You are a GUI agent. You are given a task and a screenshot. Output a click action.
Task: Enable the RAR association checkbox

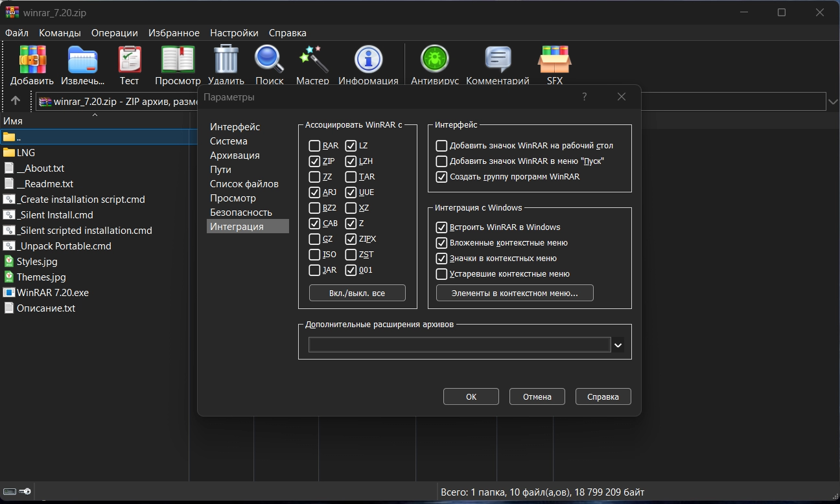point(314,146)
